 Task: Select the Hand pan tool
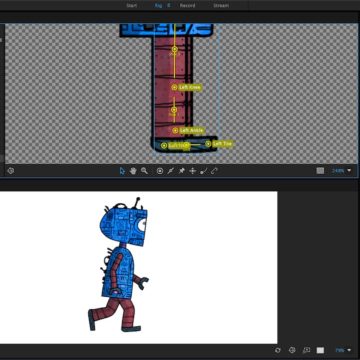[133, 171]
